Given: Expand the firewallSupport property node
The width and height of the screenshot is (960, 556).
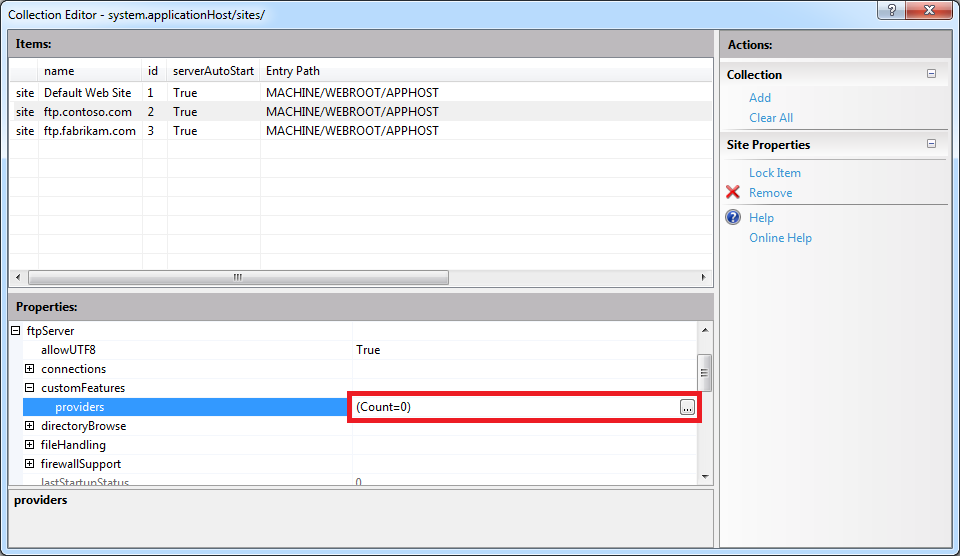Looking at the screenshot, I should coord(30,464).
